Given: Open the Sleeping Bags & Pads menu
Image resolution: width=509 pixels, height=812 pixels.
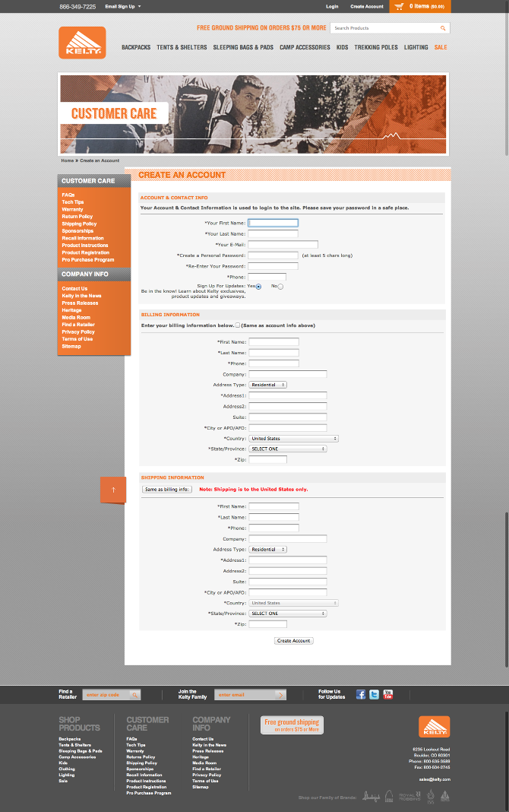Looking at the screenshot, I should 243,47.
